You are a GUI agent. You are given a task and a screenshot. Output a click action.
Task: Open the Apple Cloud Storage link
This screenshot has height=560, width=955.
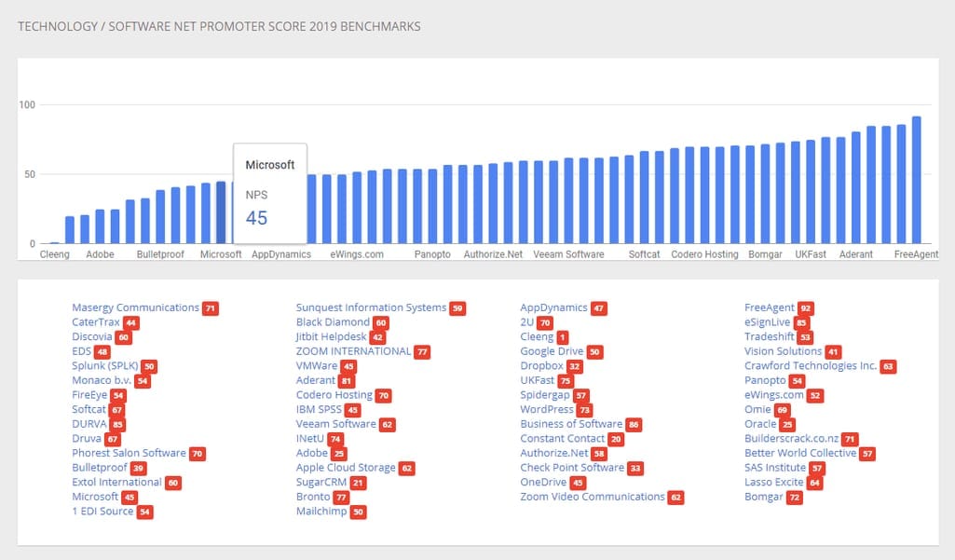pos(346,468)
